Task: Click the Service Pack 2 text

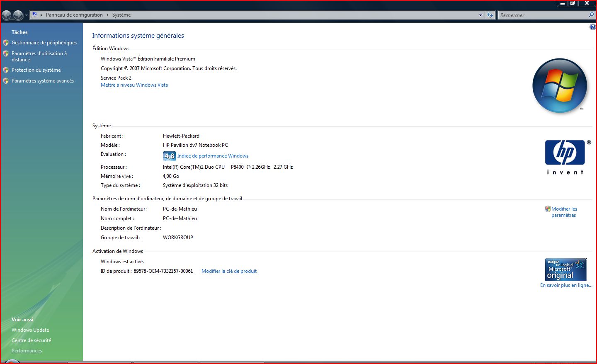Action: (116, 78)
